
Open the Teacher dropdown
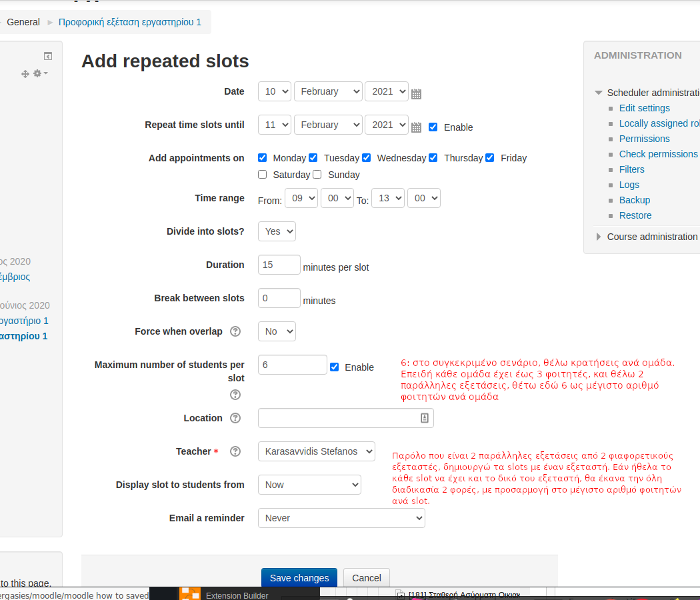pos(316,451)
